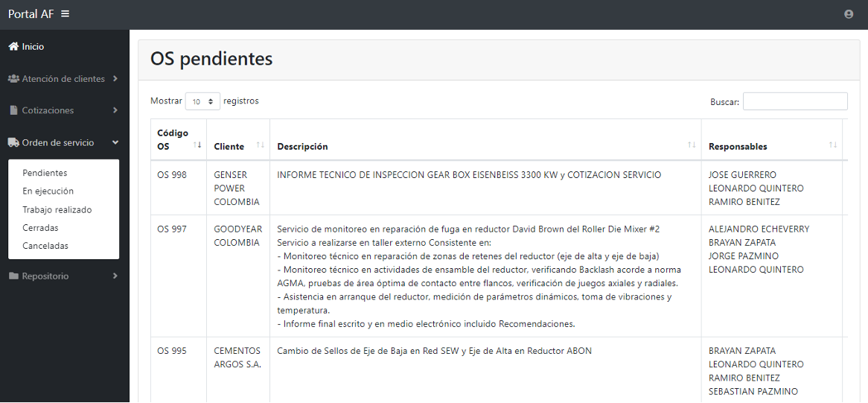868x403 pixels.
Task: Sort by Cliente column using sort arrows
Action: click(261, 145)
